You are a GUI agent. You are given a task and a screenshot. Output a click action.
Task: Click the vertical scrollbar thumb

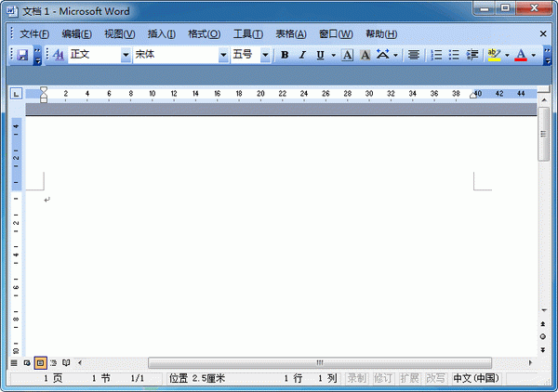[x=543, y=134]
